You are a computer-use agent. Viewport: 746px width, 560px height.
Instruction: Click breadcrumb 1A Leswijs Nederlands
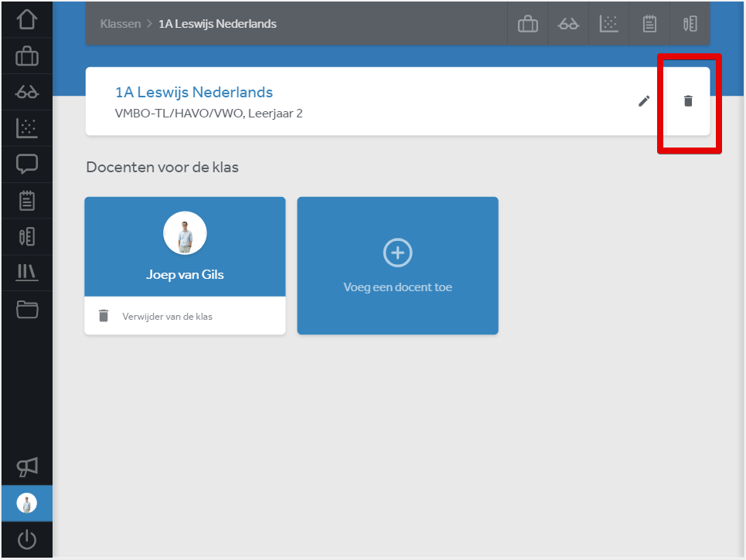(x=217, y=24)
